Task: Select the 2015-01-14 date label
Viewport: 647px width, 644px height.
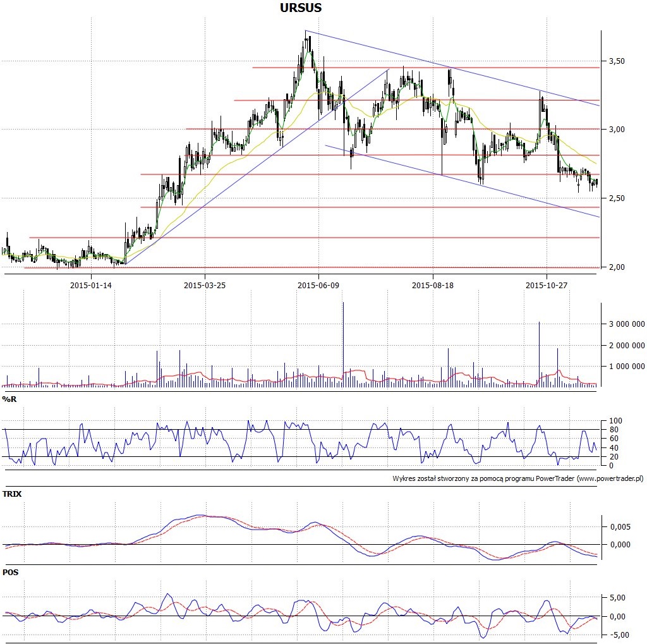Action: pos(91,285)
